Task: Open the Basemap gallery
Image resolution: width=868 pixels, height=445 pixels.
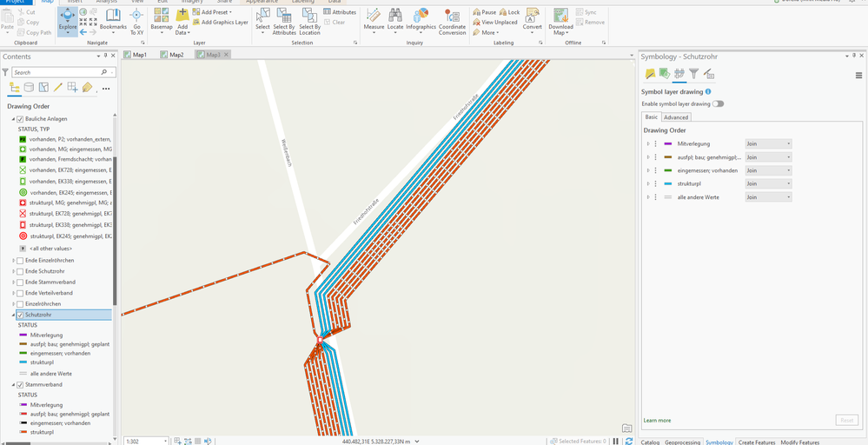Action: (162, 21)
